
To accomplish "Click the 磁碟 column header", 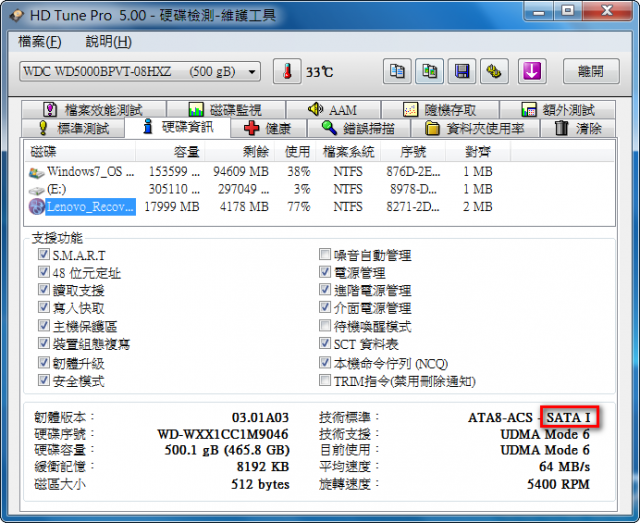I will pos(80,152).
